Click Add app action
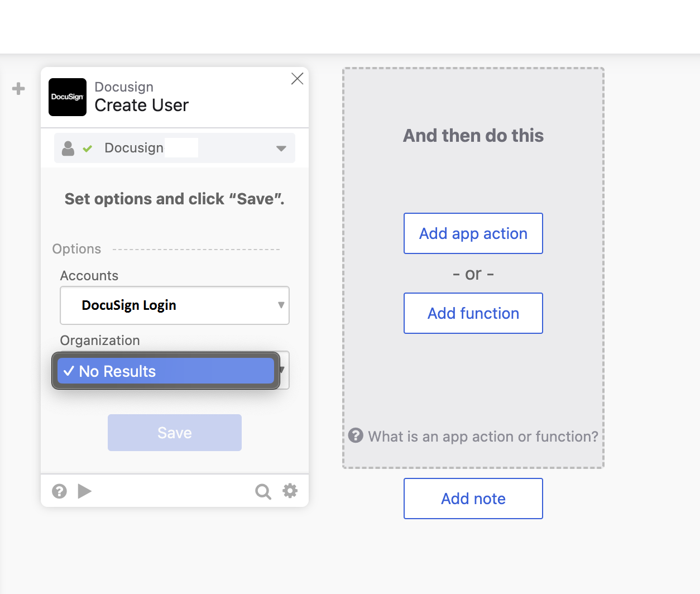 pos(473,233)
